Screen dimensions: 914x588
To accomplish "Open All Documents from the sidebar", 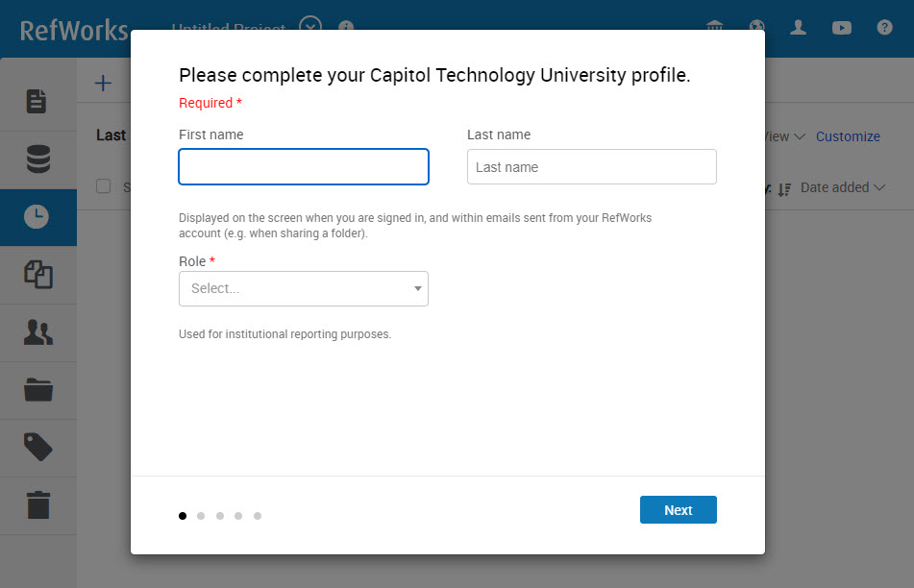I will (x=38, y=102).
